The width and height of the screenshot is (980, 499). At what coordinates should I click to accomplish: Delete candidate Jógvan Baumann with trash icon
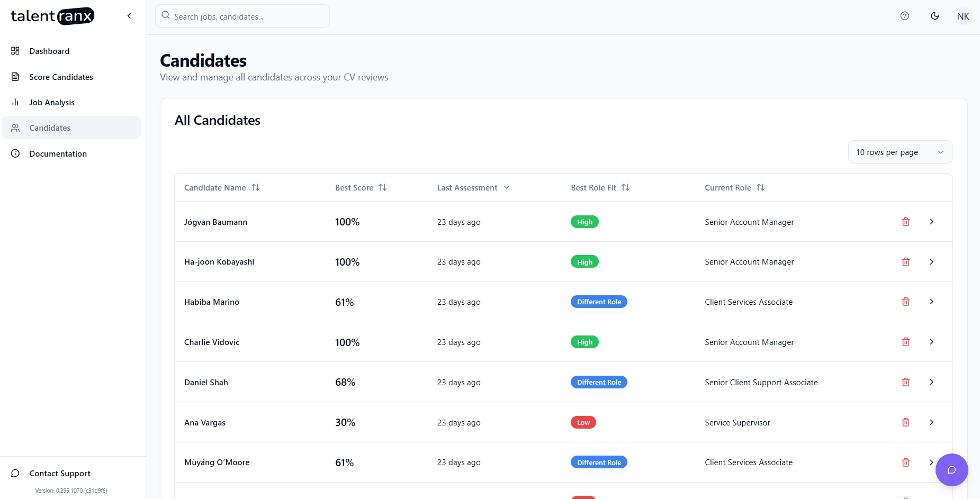[x=905, y=222]
